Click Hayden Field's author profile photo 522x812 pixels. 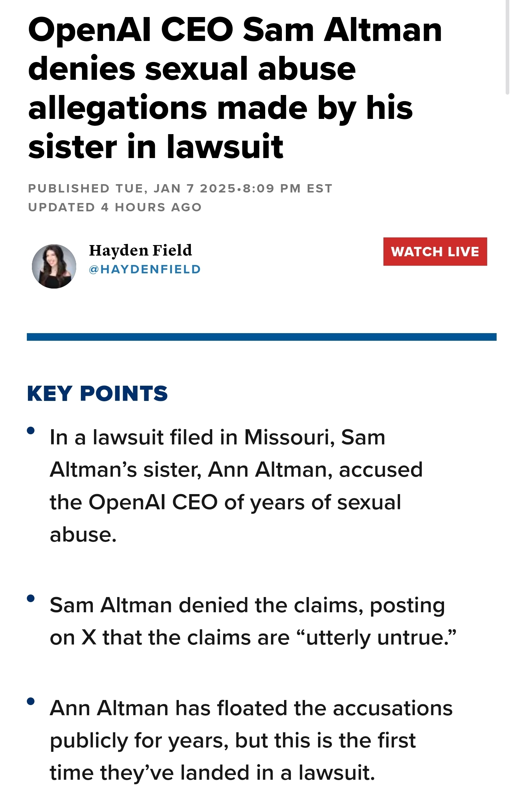click(54, 266)
